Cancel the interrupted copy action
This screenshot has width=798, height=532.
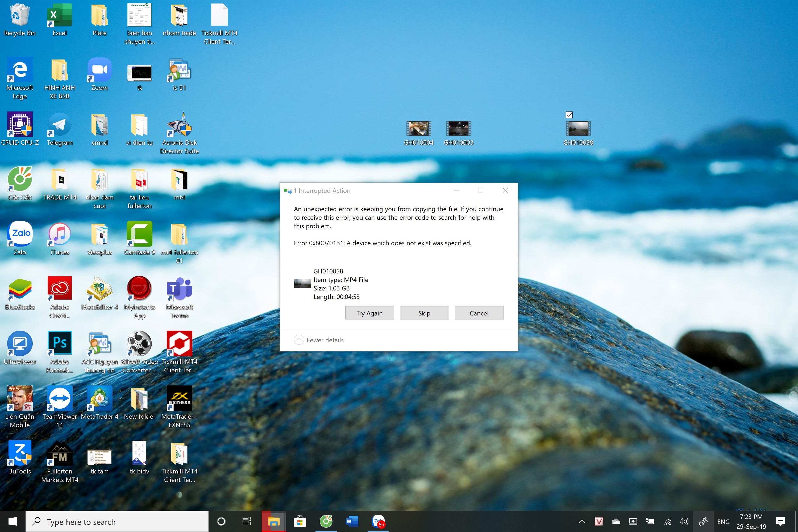pyautogui.click(x=479, y=313)
